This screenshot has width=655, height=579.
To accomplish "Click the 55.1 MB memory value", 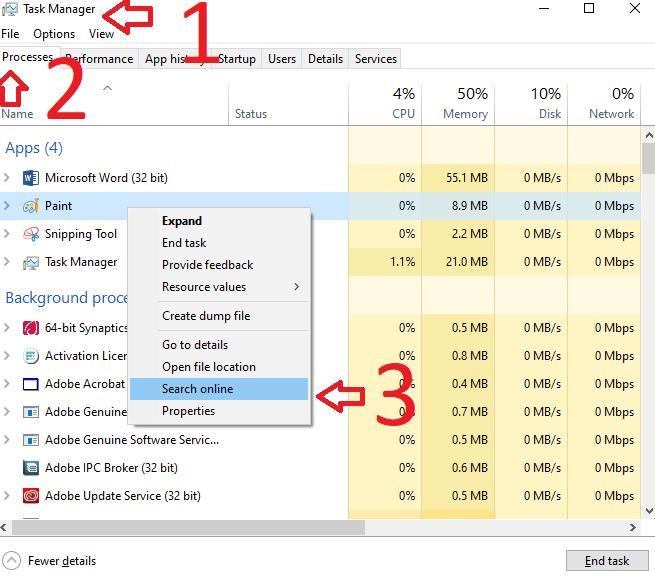I will click(467, 178).
